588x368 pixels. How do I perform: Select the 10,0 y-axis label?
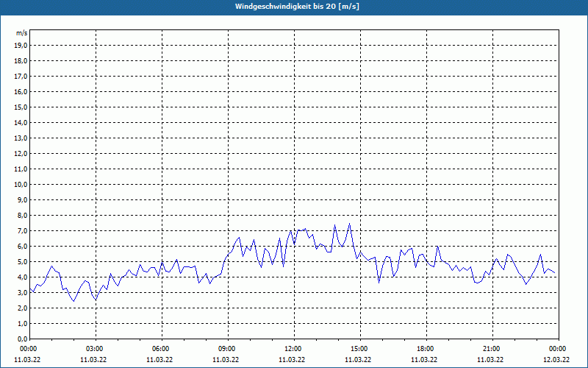point(21,185)
